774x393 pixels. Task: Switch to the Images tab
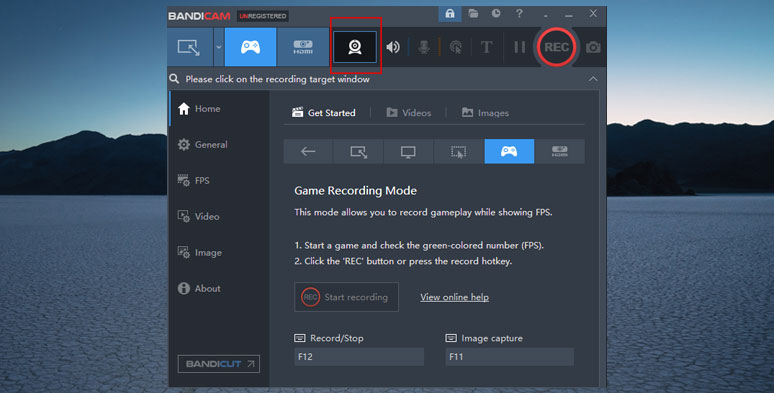pos(485,113)
